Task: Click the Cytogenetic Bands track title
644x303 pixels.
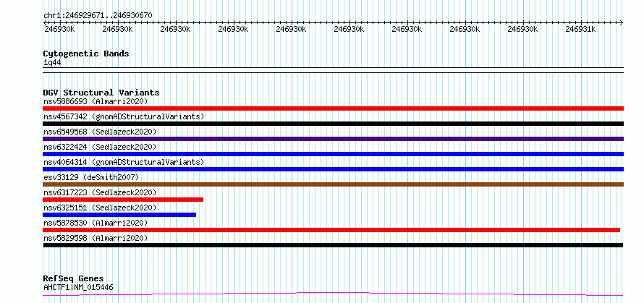Action: pos(86,54)
